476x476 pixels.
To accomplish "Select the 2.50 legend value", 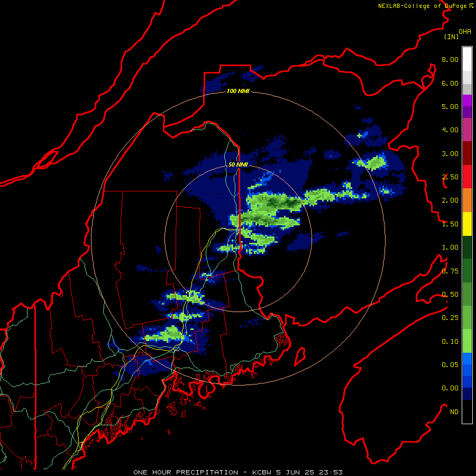I will [450, 177].
